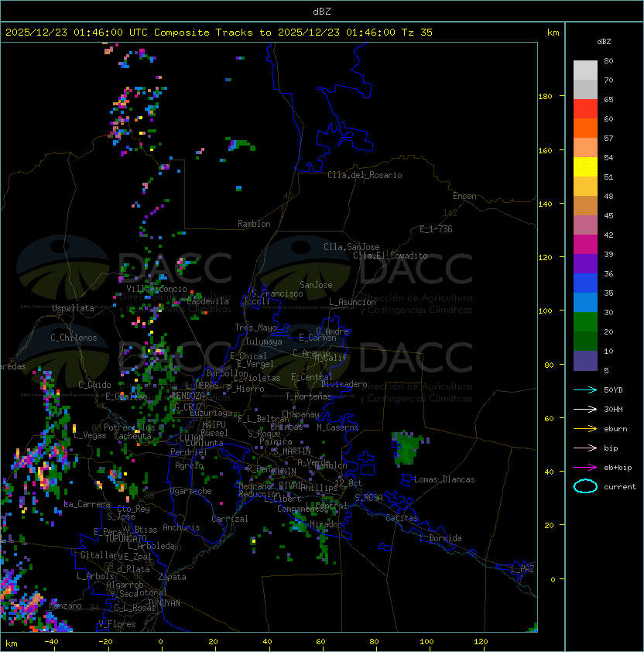
Task: Click the 'Zapata' place label
Action: pos(172,577)
